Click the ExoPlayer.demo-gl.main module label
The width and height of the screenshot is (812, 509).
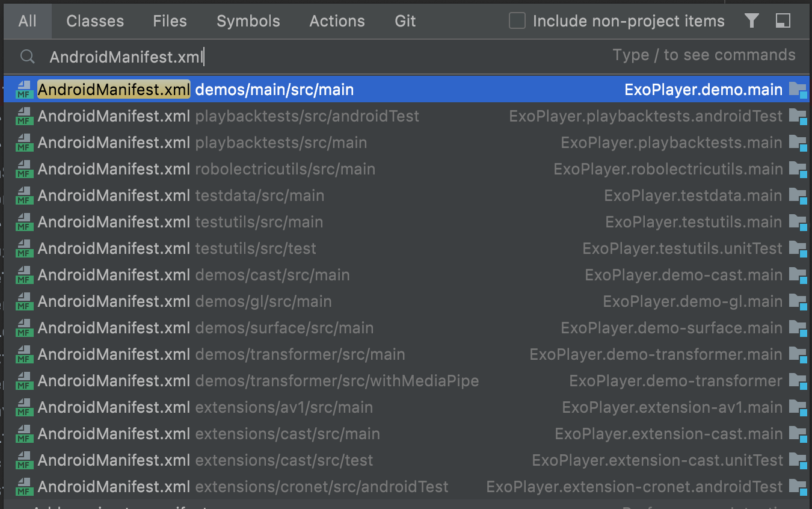pos(693,301)
